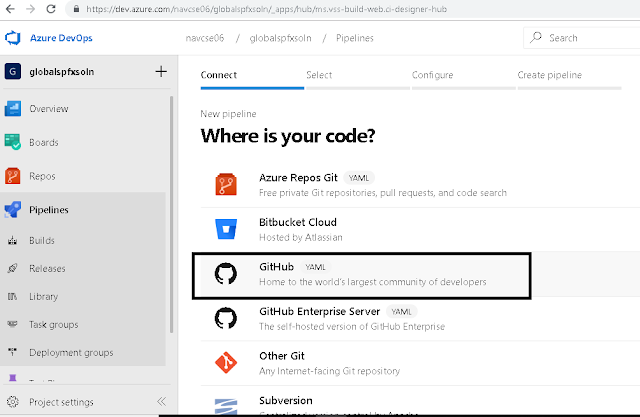Click the Bitbucket bucket icon
The image size is (640, 417).
pos(226,229)
